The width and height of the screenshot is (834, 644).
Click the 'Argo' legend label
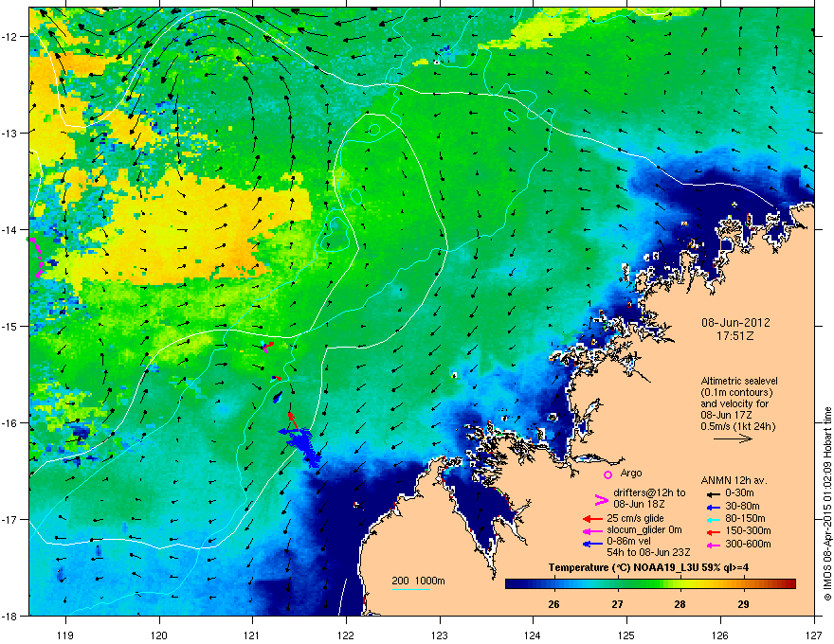click(631, 473)
